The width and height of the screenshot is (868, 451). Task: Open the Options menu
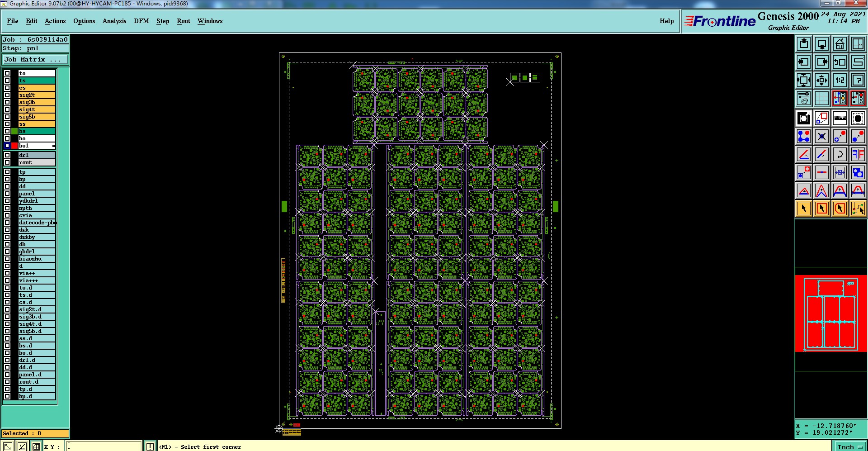tap(84, 21)
